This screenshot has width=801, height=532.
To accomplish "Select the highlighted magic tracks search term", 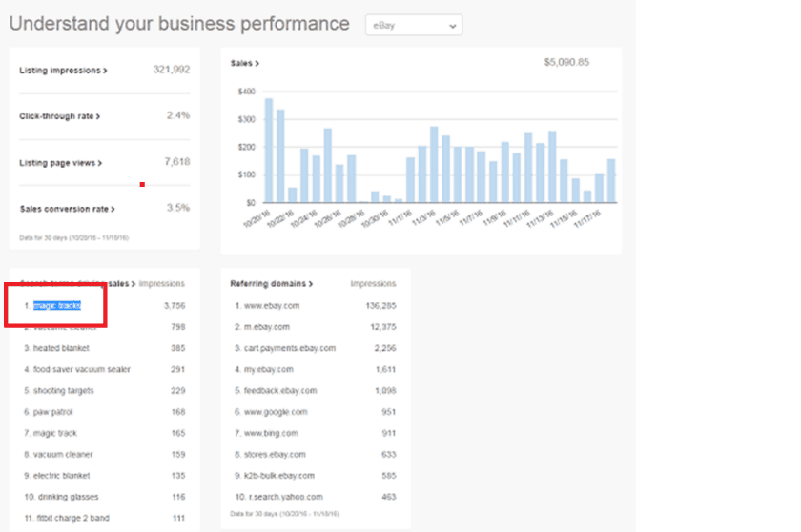I will pos(57,305).
